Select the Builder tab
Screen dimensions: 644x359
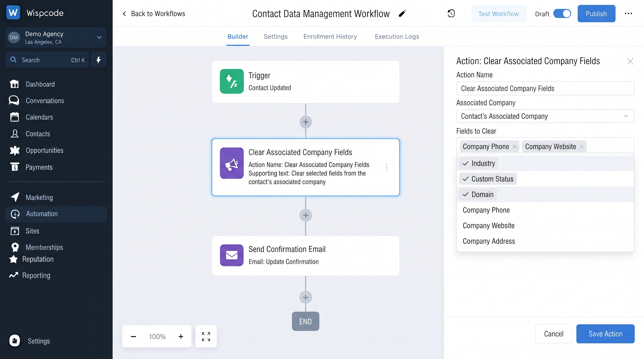[238, 36]
